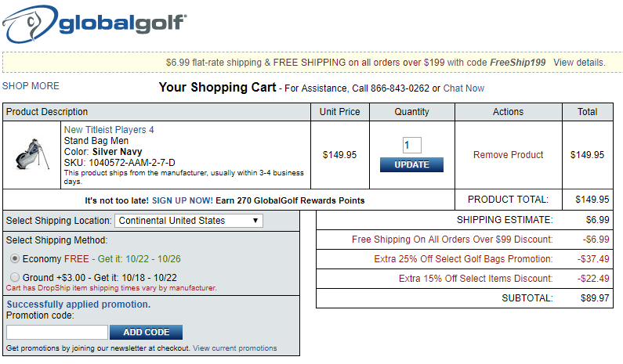Click the SHOP MORE link

(x=31, y=86)
